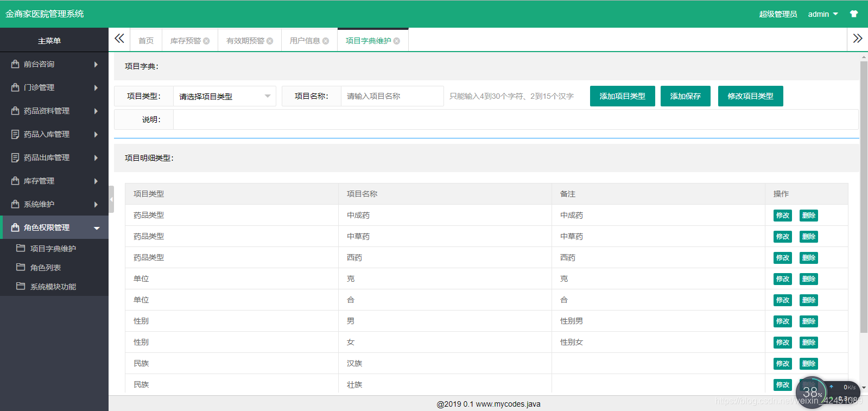
Task: Click 修改 for the 中草药 row
Action: (783, 237)
